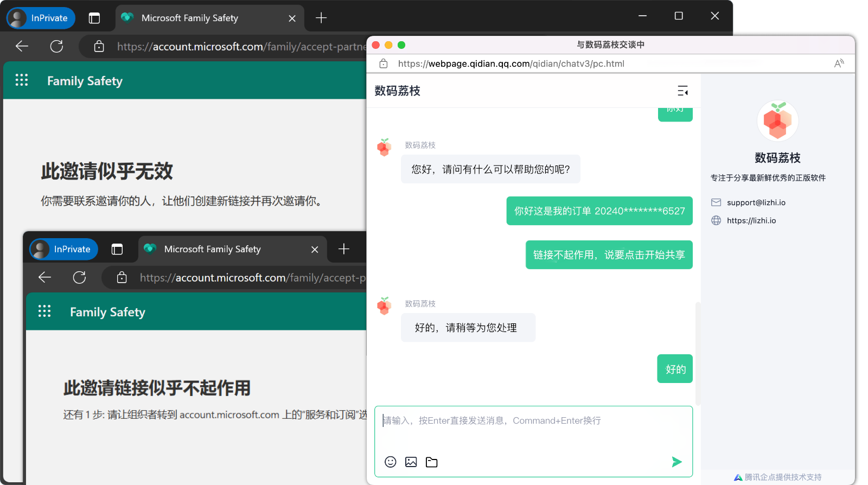Click message '链接不起作用，说要点击开始共享'
Viewport: 868px width, 485px height.
pyautogui.click(x=609, y=255)
